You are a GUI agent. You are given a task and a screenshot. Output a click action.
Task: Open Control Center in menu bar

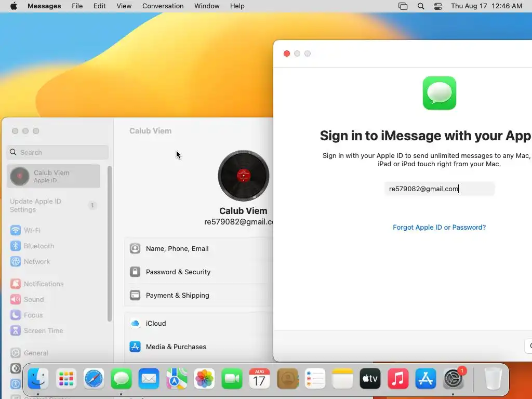pos(438,6)
